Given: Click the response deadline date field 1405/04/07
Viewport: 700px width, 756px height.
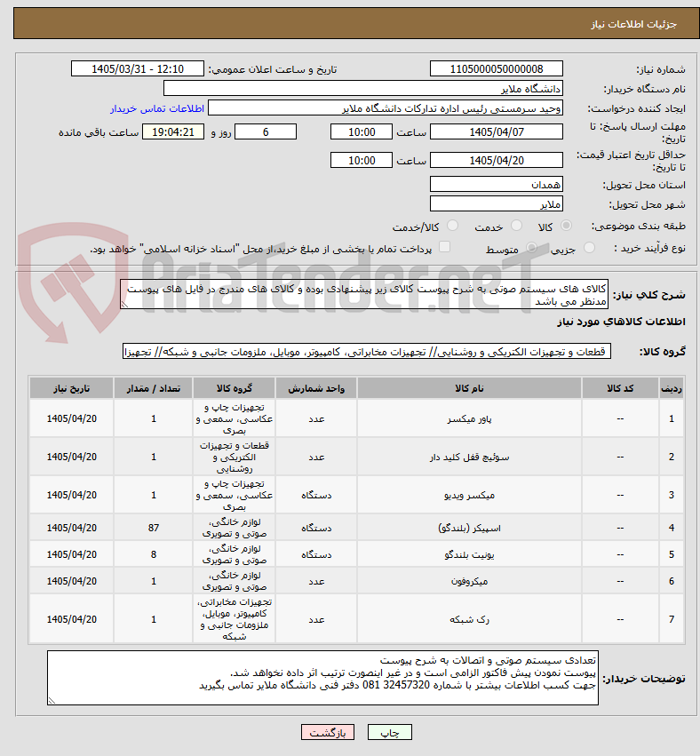Looking at the screenshot, I should pyautogui.click(x=496, y=131).
